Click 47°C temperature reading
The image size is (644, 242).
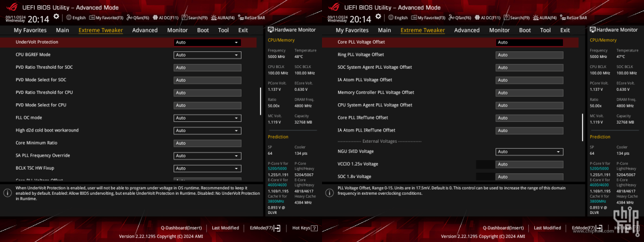tap(621, 57)
